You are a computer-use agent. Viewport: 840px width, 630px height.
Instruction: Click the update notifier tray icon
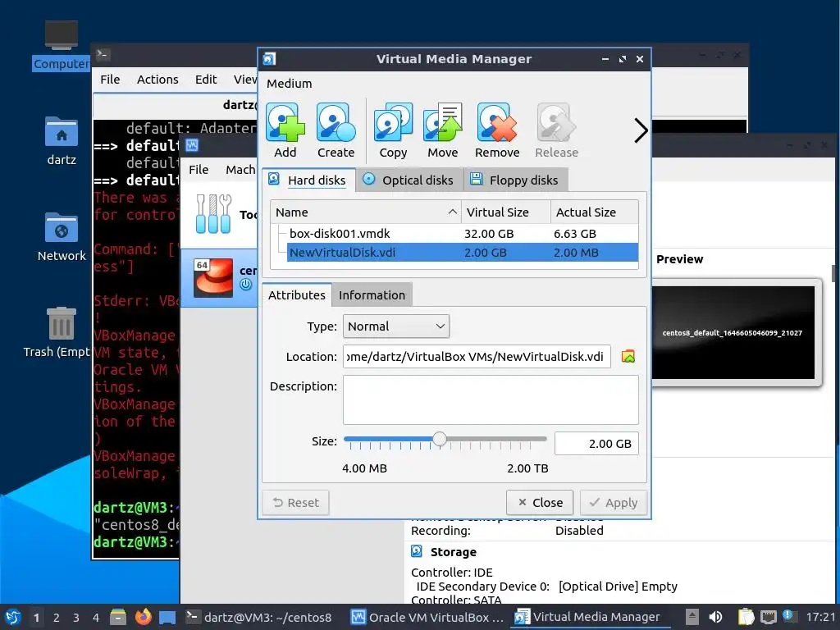(x=787, y=615)
